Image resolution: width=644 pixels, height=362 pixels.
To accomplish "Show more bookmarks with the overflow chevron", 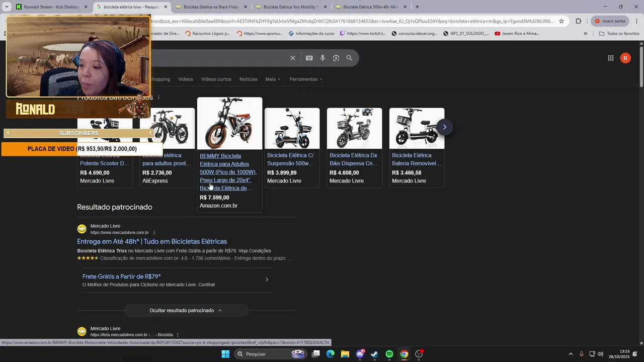I will click(585, 34).
